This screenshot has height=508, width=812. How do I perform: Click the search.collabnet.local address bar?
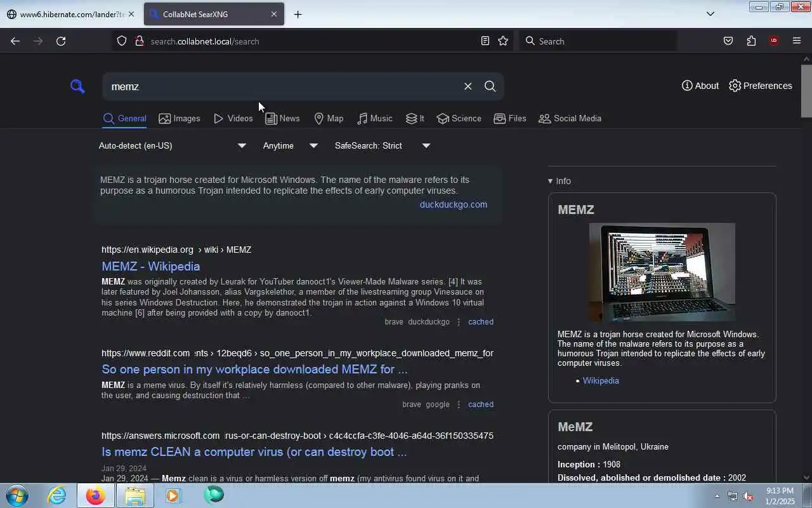click(x=311, y=41)
